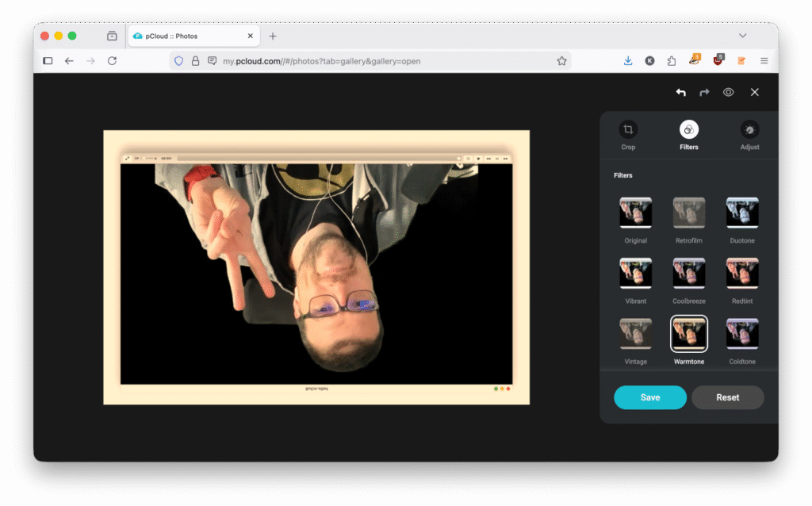
Task: Reset the photo edits
Action: click(727, 397)
